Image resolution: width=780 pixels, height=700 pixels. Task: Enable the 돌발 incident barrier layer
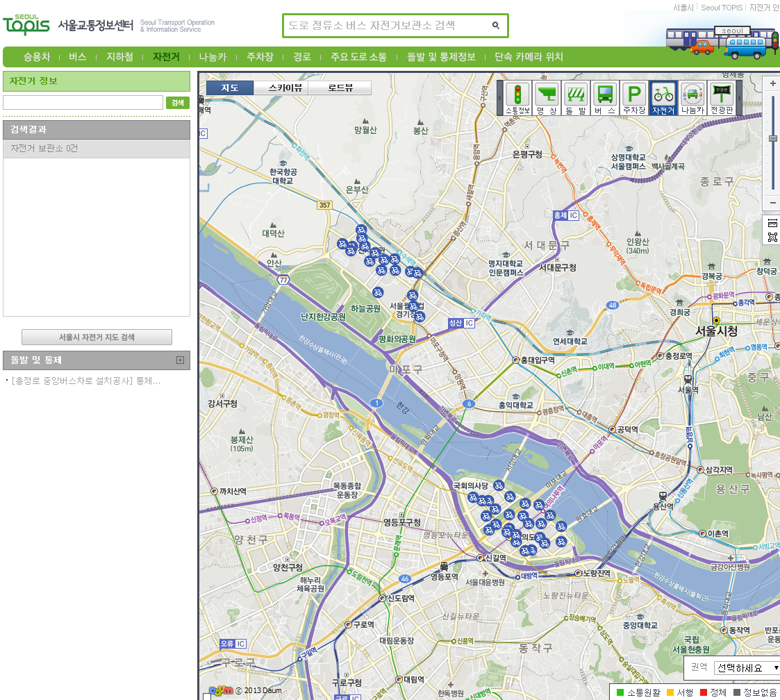(x=576, y=97)
